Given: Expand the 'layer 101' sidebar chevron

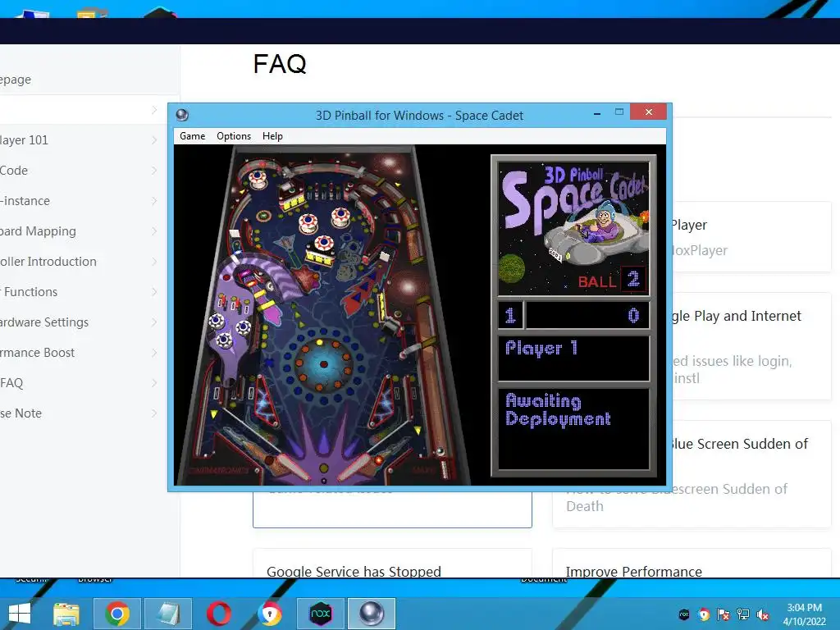Looking at the screenshot, I should tap(154, 140).
